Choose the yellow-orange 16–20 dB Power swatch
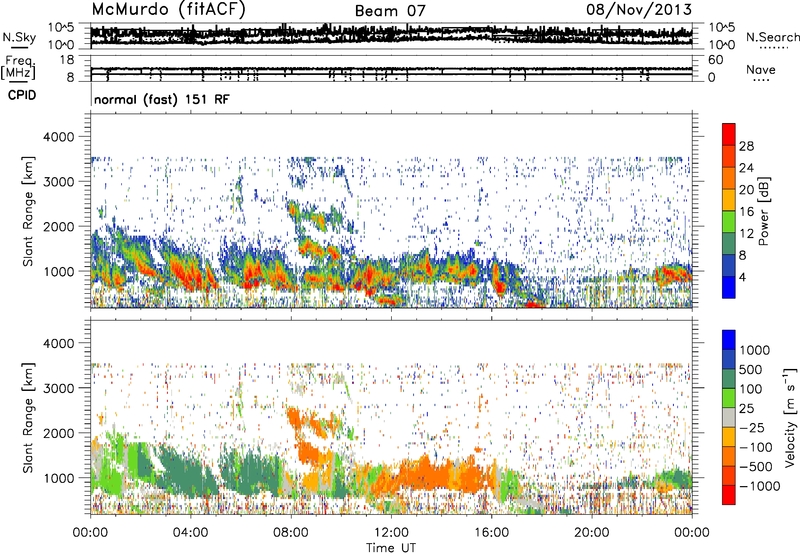 point(729,200)
